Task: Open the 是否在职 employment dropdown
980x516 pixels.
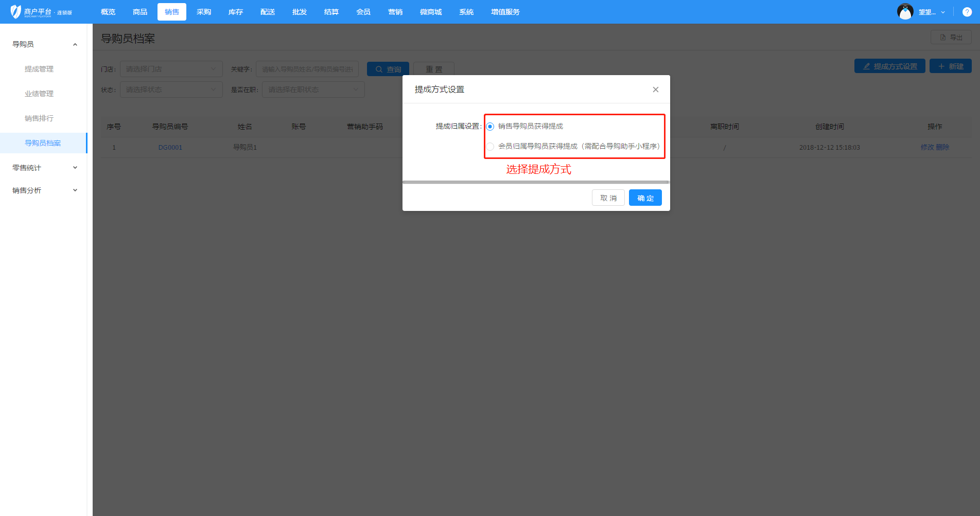Action: [313, 90]
